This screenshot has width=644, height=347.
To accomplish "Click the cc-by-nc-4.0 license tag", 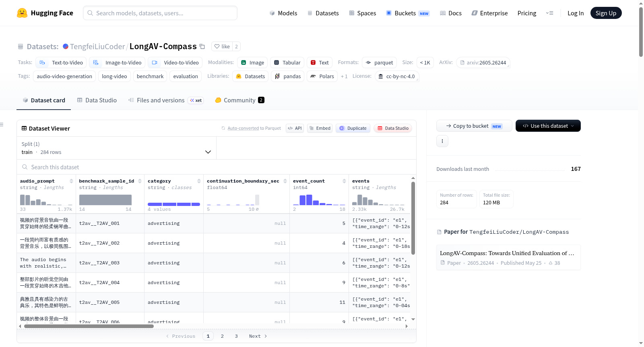I will [x=397, y=76].
